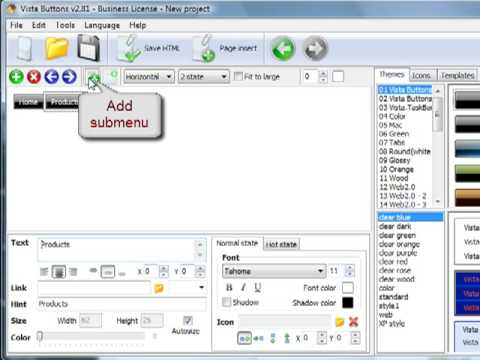This screenshot has height=360, width=480.
Task: Switch to the Hot state tab
Action: tap(281, 244)
